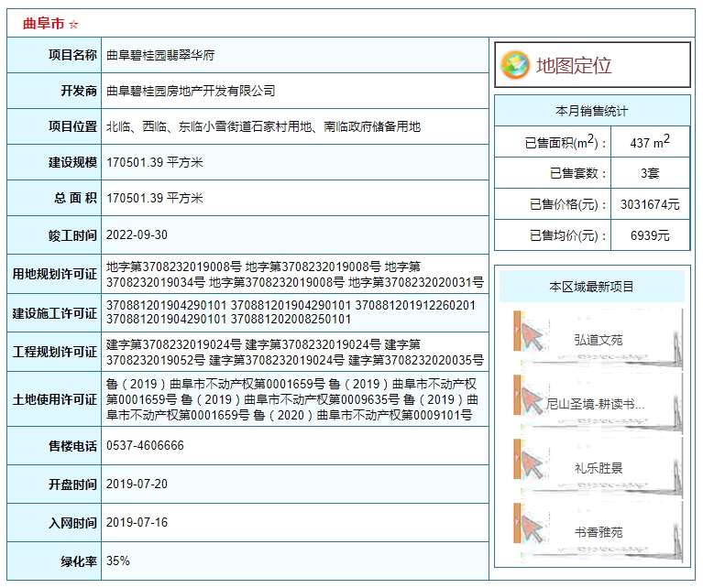The width and height of the screenshot is (703, 588).
Task: Click the 总面积 value 170501.39 平方米
Action: click(x=155, y=198)
